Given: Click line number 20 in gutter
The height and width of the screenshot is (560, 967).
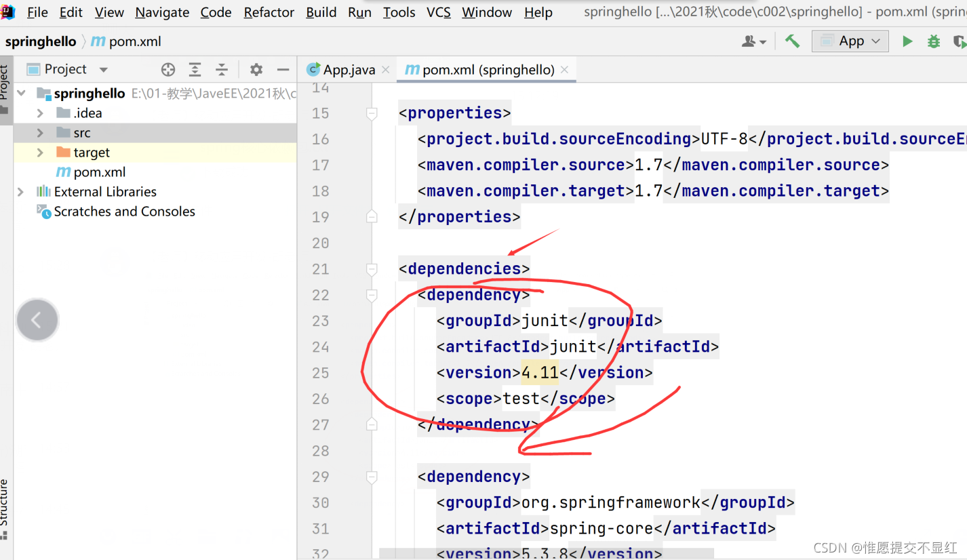Looking at the screenshot, I should 320,243.
